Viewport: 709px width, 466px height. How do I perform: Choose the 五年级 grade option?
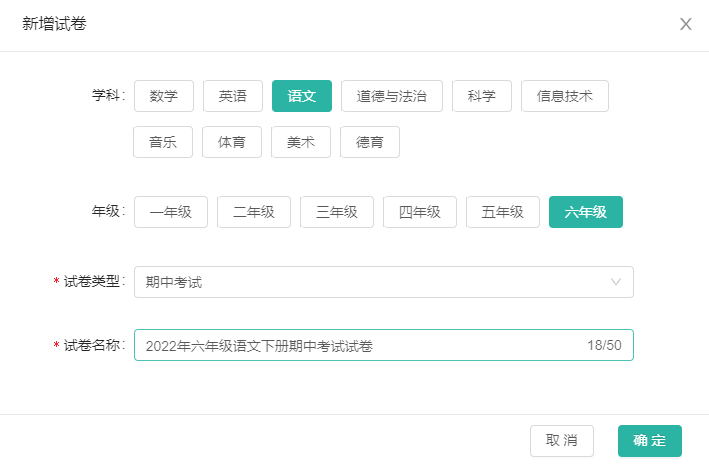(503, 212)
